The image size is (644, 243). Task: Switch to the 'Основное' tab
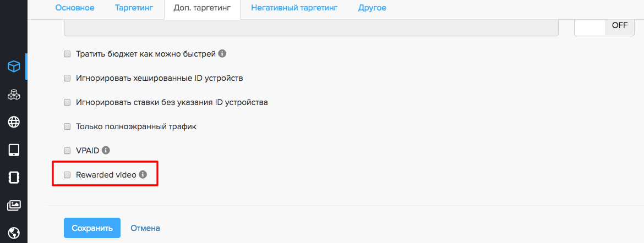(x=75, y=8)
